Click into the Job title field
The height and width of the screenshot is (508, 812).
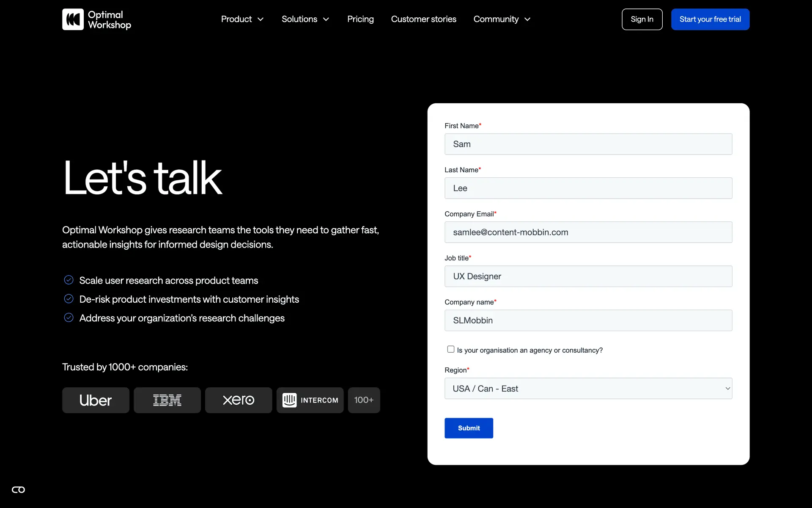tap(588, 276)
